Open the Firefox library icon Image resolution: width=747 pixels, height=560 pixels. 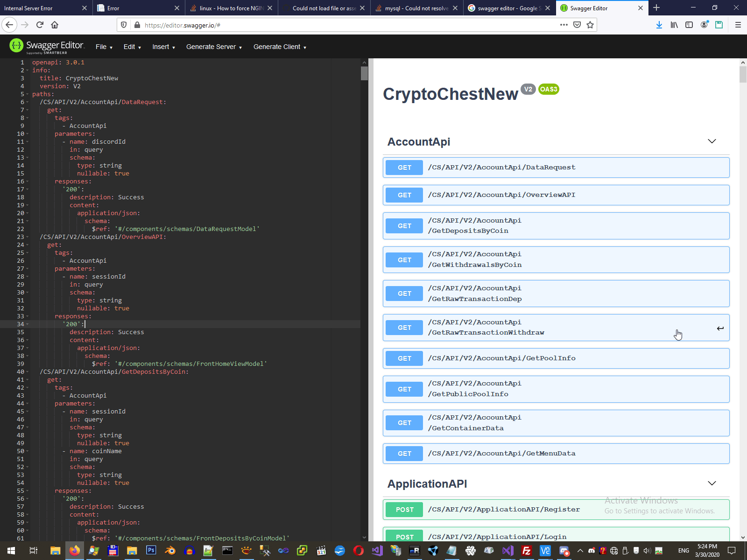click(x=674, y=25)
